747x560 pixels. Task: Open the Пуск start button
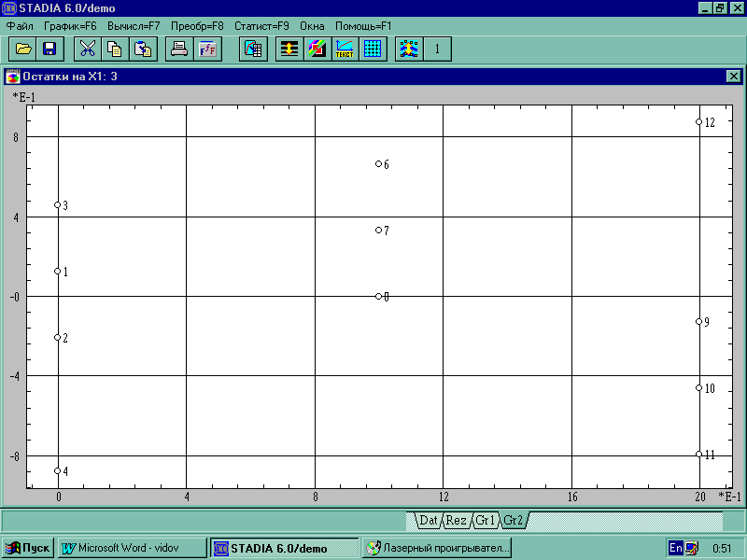point(28,548)
